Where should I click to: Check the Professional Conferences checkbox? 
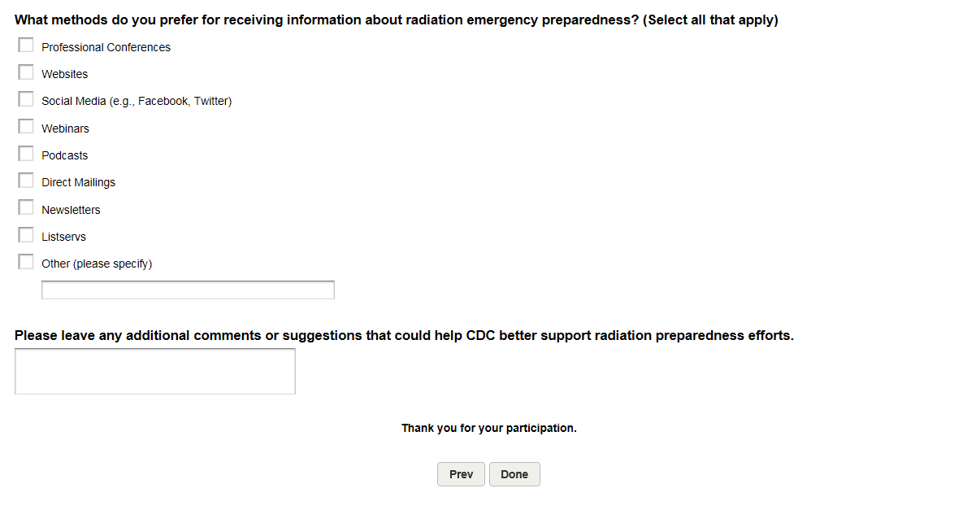26,46
